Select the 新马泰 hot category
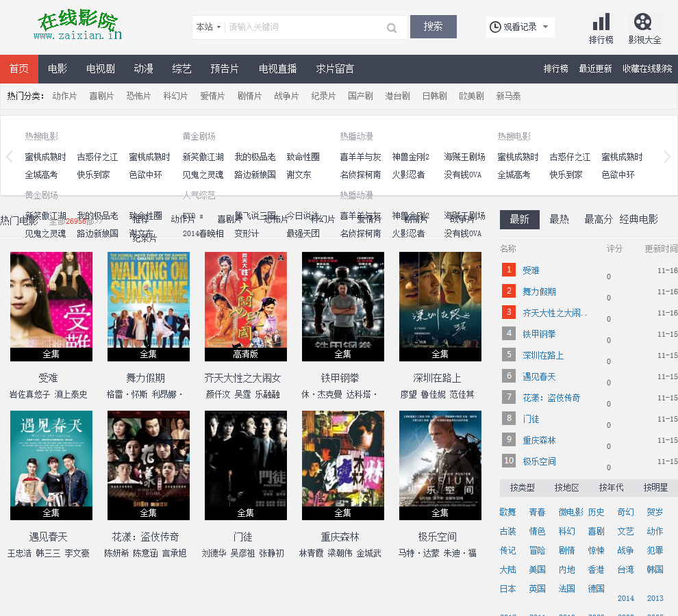 [508, 96]
